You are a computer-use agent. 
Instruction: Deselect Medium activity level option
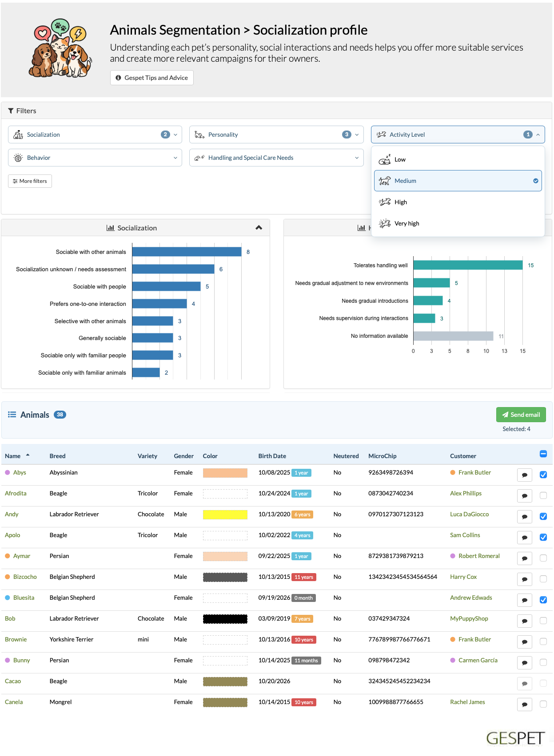point(458,181)
